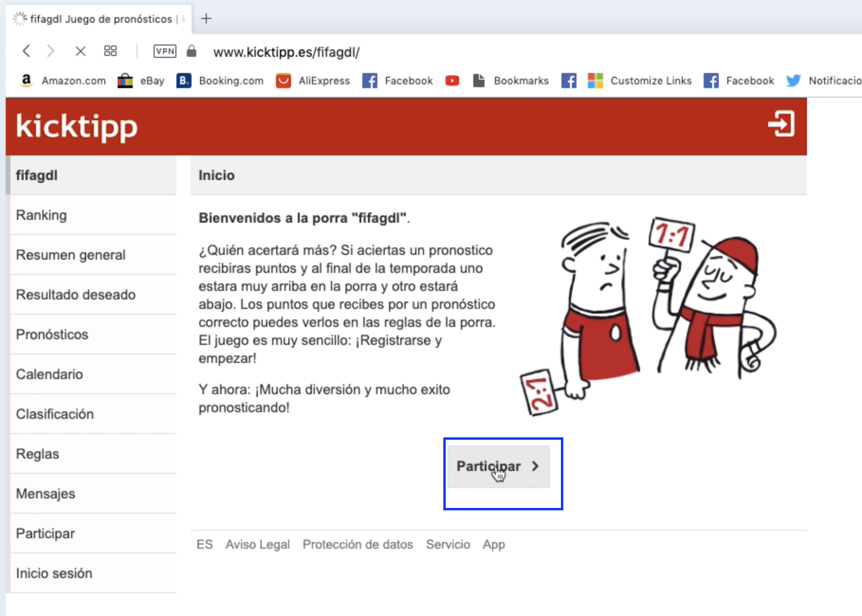The width and height of the screenshot is (862, 616).
Task: Click the padlock site security icon
Action: pyautogui.click(x=192, y=51)
